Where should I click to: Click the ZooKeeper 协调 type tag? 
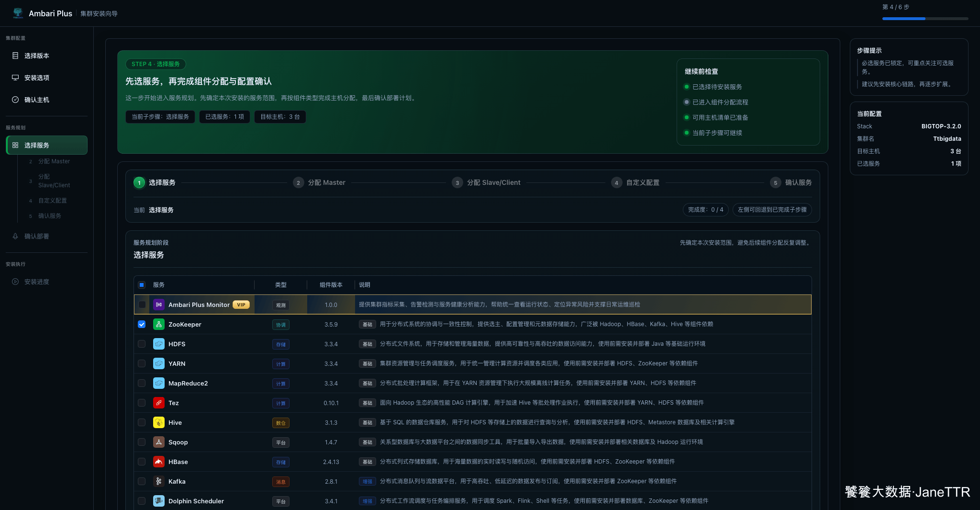(281, 325)
